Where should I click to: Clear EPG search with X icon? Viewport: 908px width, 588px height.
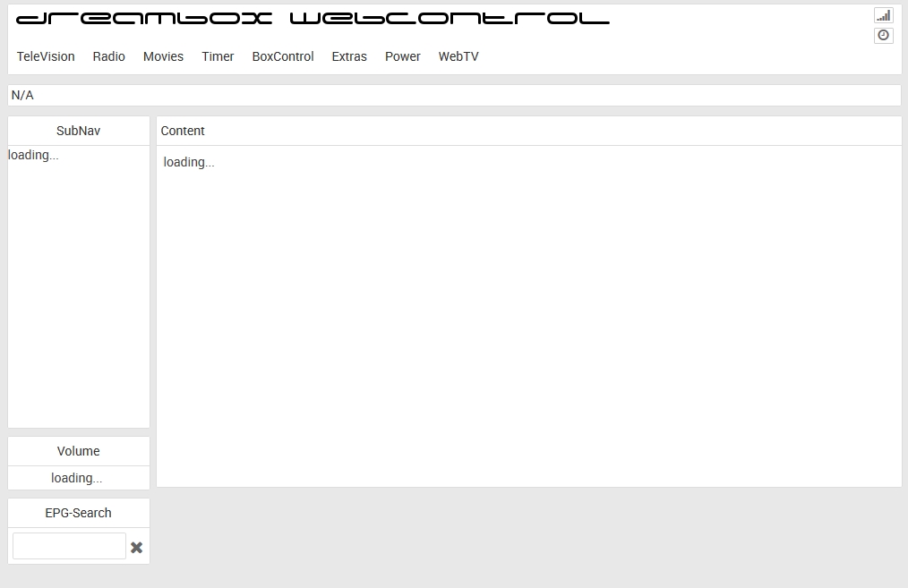(x=136, y=547)
